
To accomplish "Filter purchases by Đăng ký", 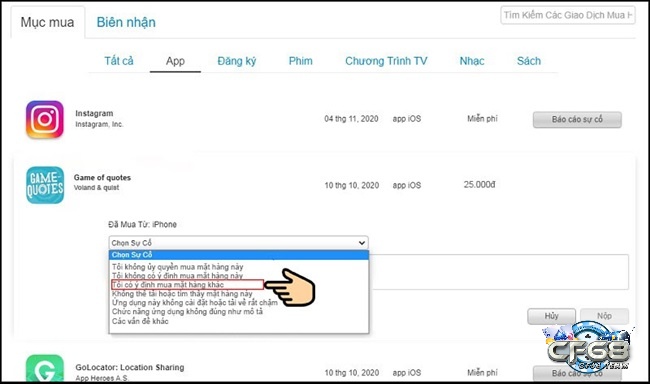I will pos(237,61).
